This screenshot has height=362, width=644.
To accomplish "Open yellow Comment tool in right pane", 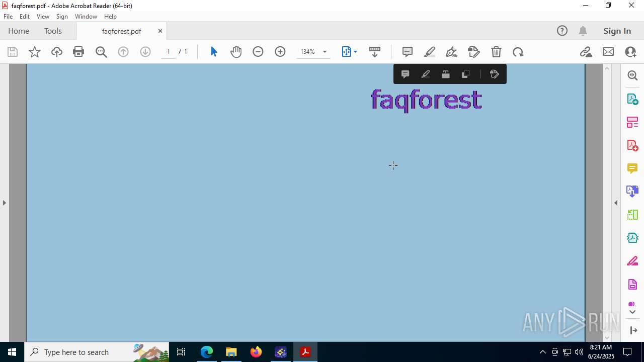I will pyautogui.click(x=632, y=168).
